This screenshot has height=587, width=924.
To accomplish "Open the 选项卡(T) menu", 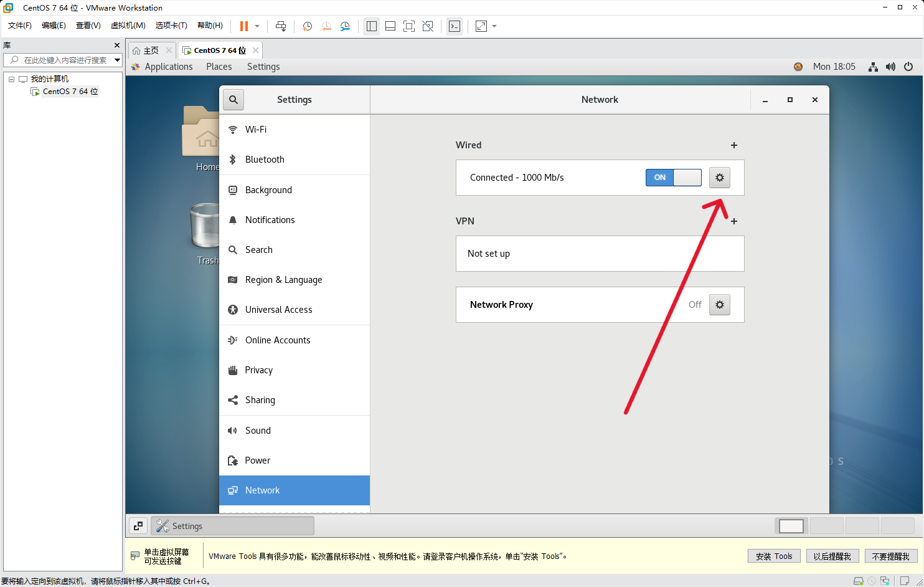I will point(171,26).
